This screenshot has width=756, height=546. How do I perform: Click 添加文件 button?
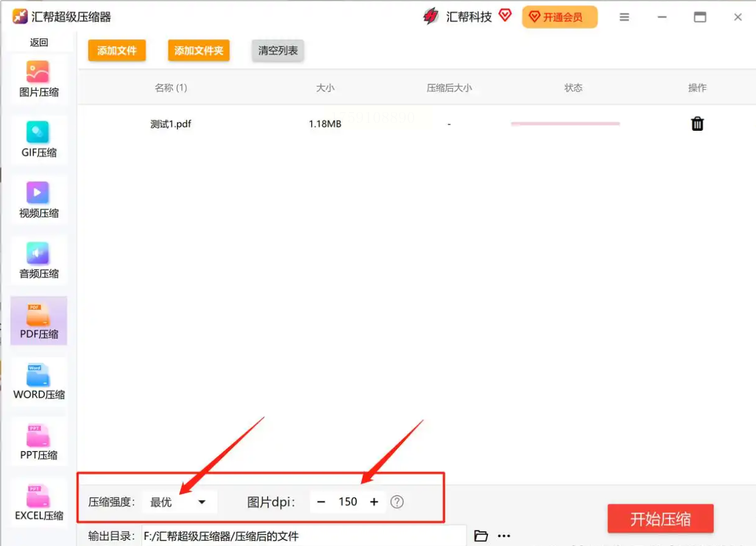pyautogui.click(x=117, y=51)
